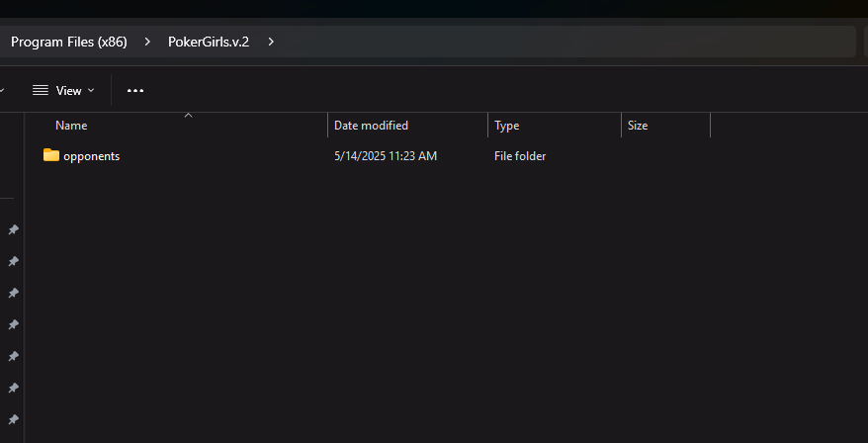Sort files by Date modified column
Screen dimensions: 868x443
(371, 126)
